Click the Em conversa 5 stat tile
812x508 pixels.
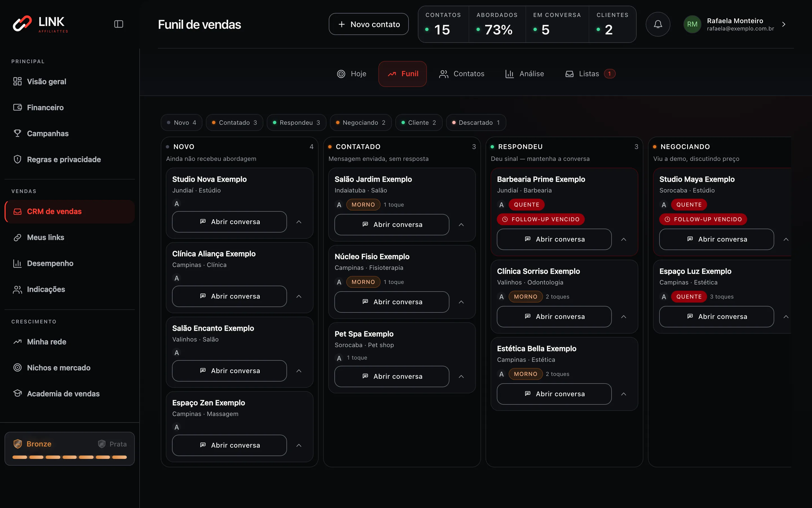[557, 24]
